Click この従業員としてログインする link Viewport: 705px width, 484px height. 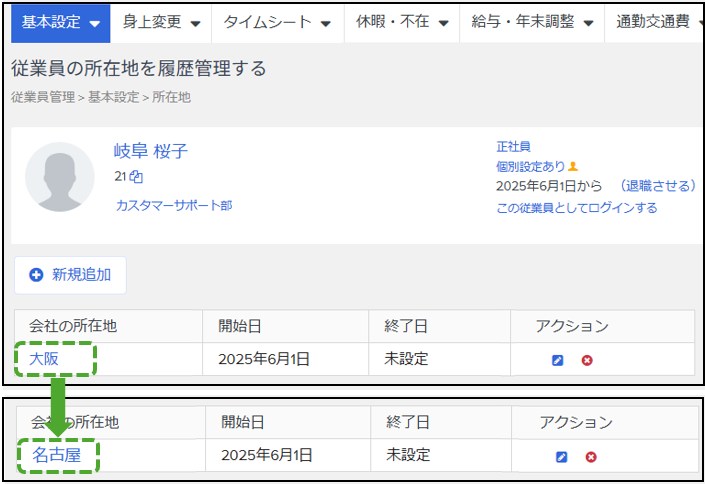coord(577,208)
